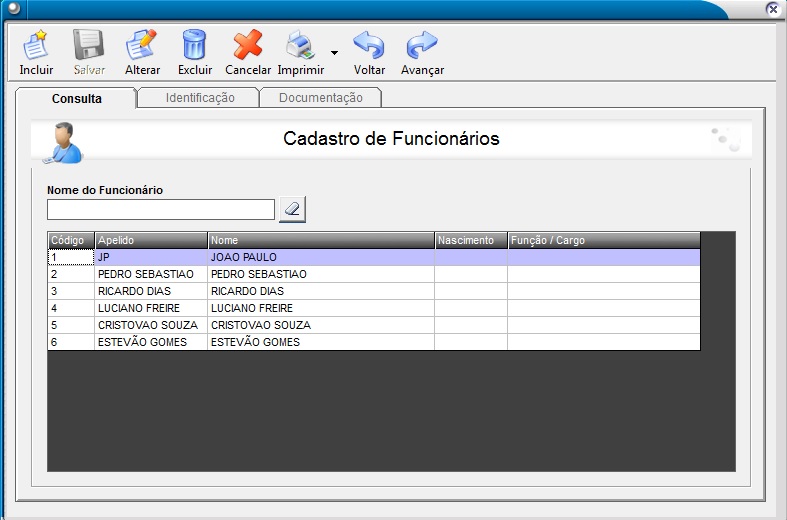This screenshot has width=787, height=520.
Task: Click the Código cell with value 4
Action: click(x=71, y=308)
